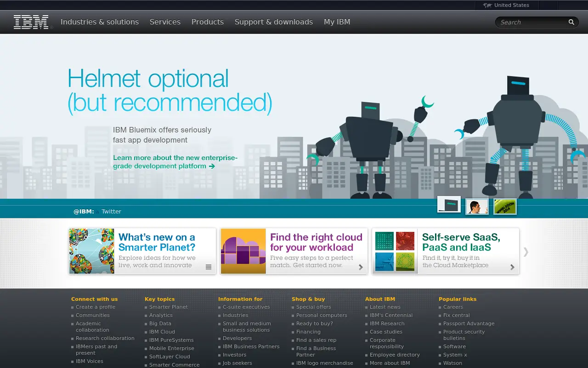Image resolution: width=588 pixels, height=368 pixels.
Task: Open What's new on a Smarter Planet
Action: point(157,242)
